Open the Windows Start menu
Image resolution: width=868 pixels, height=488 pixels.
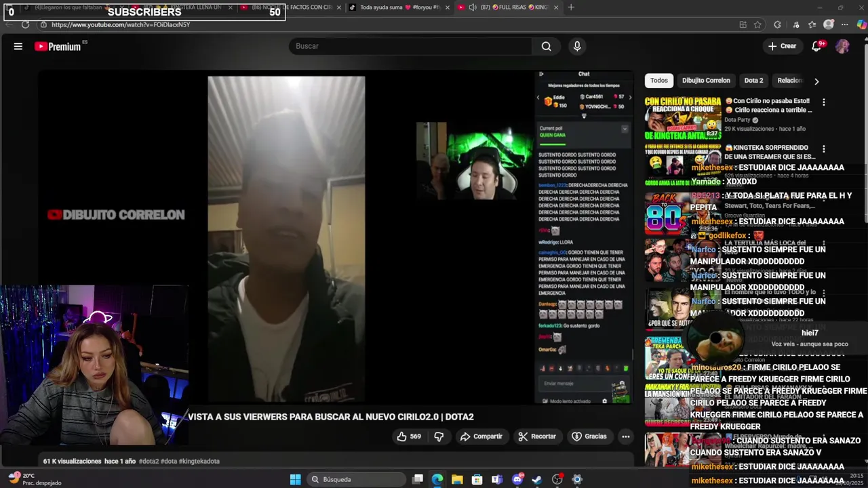295,479
